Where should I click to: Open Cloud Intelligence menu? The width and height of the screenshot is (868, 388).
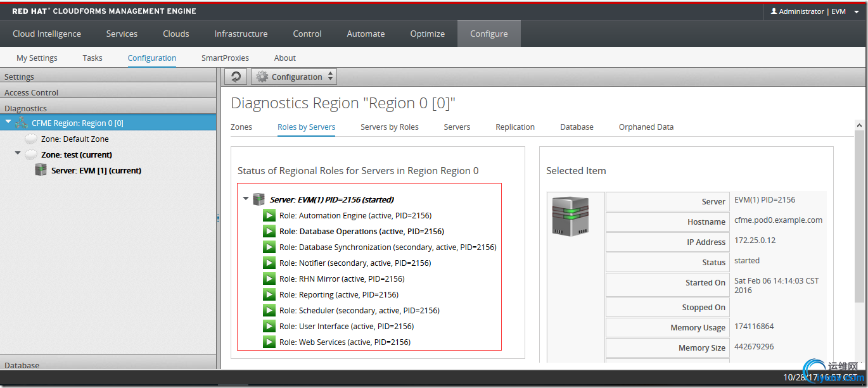click(x=47, y=34)
